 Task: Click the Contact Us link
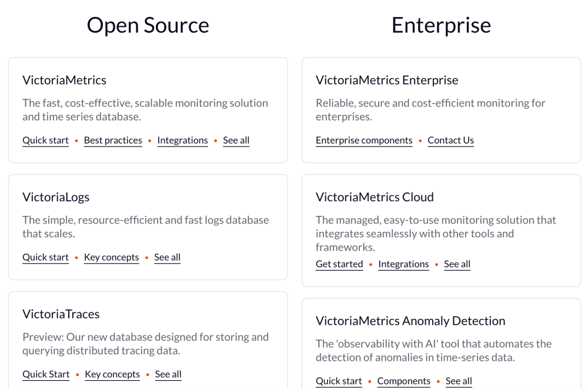click(451, 140)
